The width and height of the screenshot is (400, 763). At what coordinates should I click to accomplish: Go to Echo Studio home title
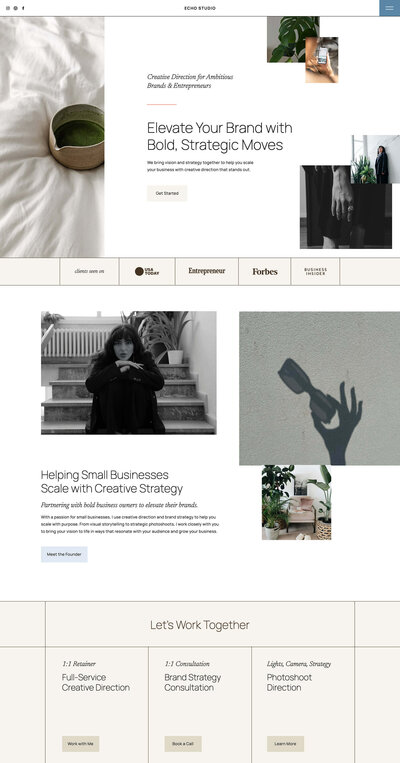pyautogui.click(x=200, y=8)
